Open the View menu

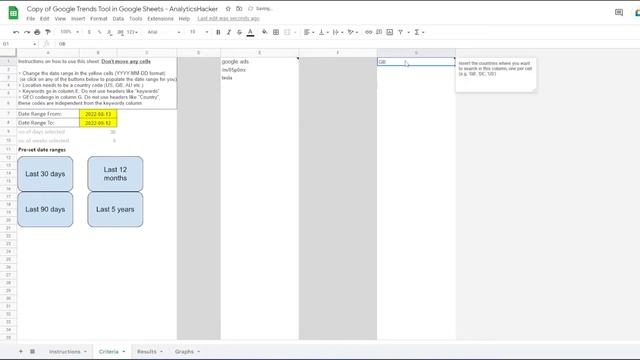tap(60, 19)
